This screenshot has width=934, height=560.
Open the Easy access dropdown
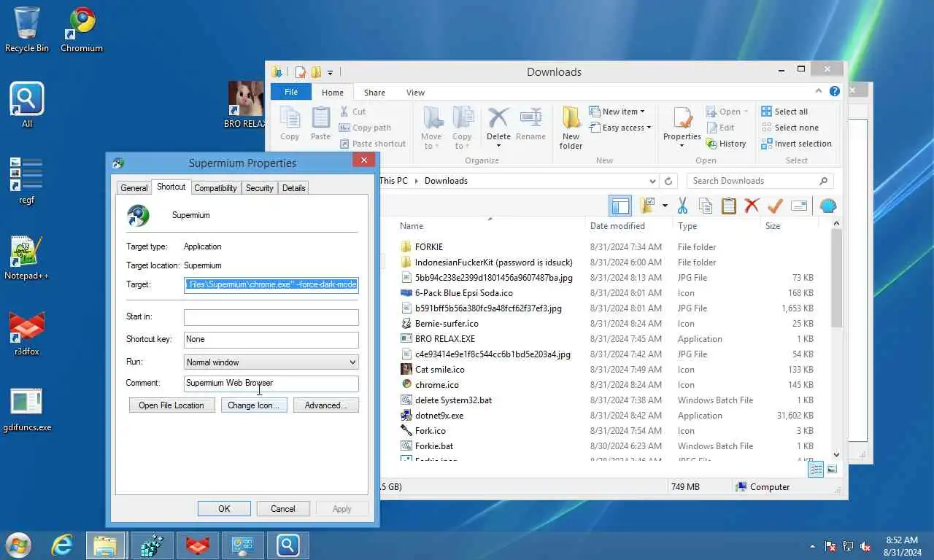tap(620, 128)
